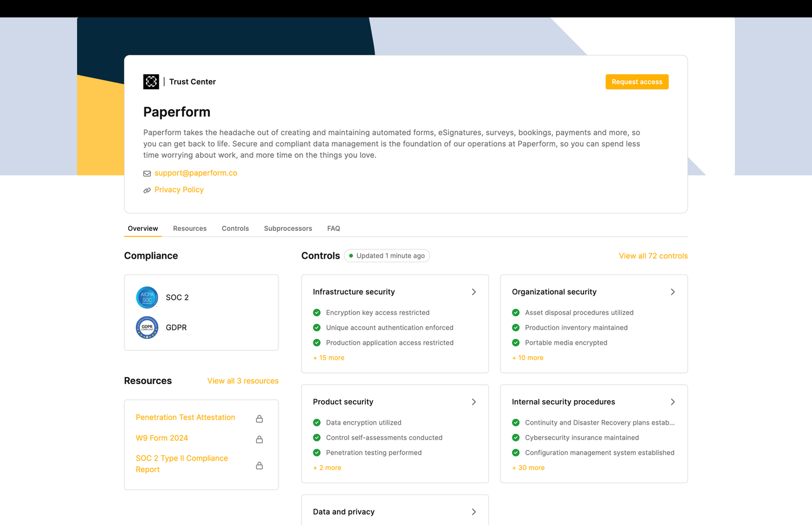
Task: Click lock icon beside W9 Form 2024
Action: tap(259, 440)
